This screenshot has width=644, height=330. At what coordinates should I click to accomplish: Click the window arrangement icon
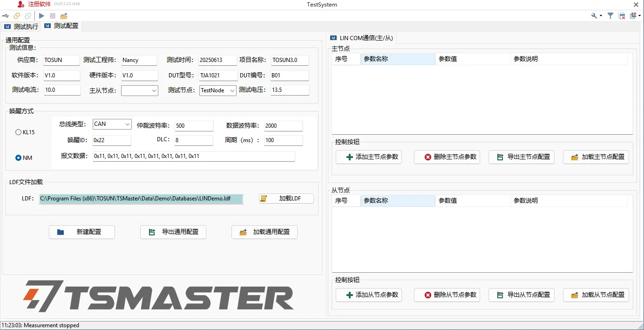click(633, 15)
